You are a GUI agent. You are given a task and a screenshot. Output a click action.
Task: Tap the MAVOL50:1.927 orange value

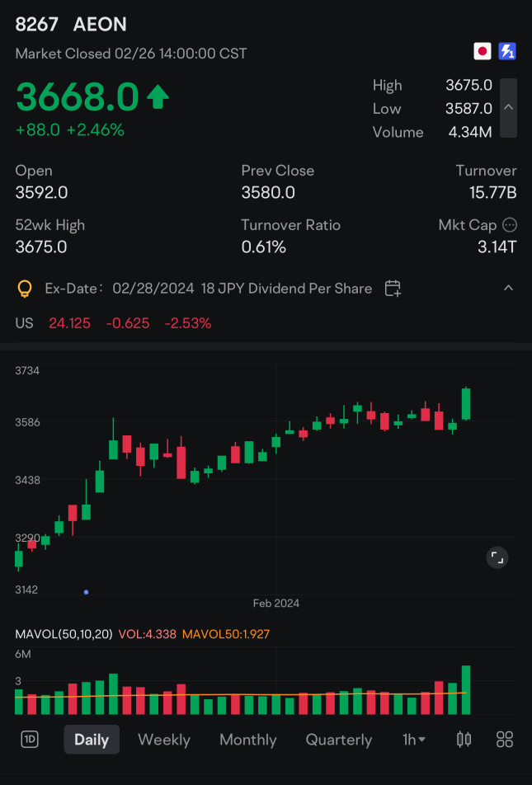[225, 634]
